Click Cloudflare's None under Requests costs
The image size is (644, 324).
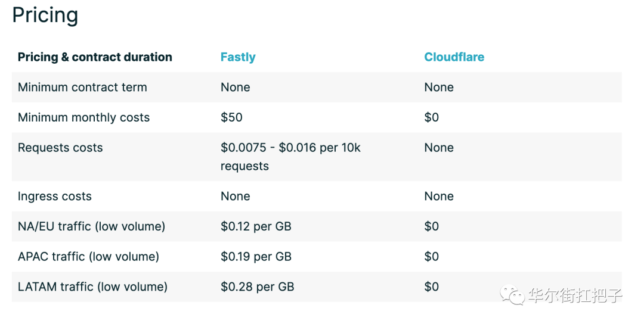(x=439, y=148)
